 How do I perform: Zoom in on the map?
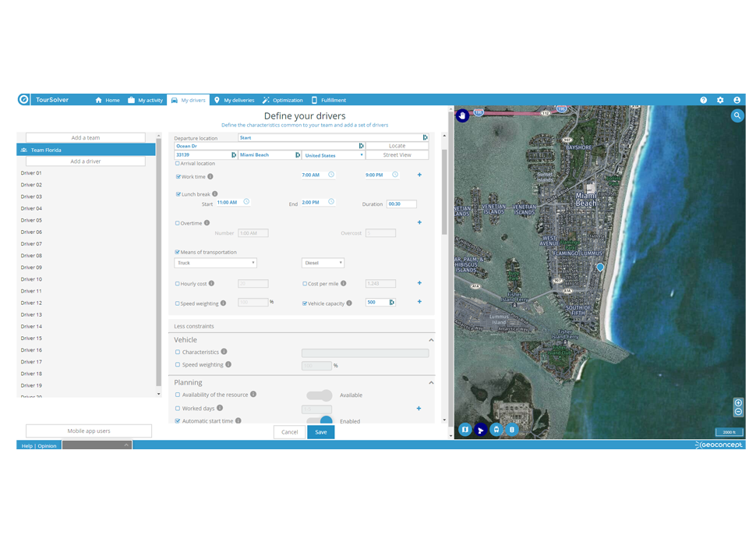[738, 402]
